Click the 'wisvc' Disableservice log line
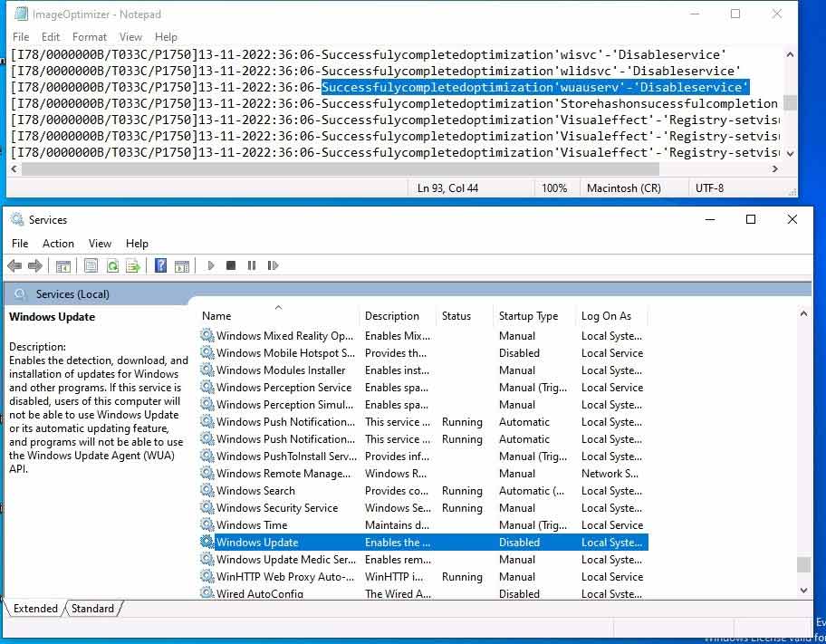This screenshot has height=644, width=826. pyautogui.click(x=369, y=54)
